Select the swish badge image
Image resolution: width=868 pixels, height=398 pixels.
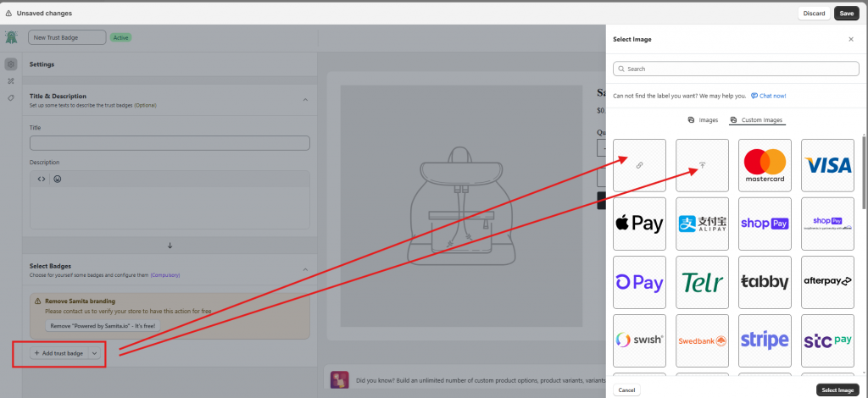[x=639, y=340]
